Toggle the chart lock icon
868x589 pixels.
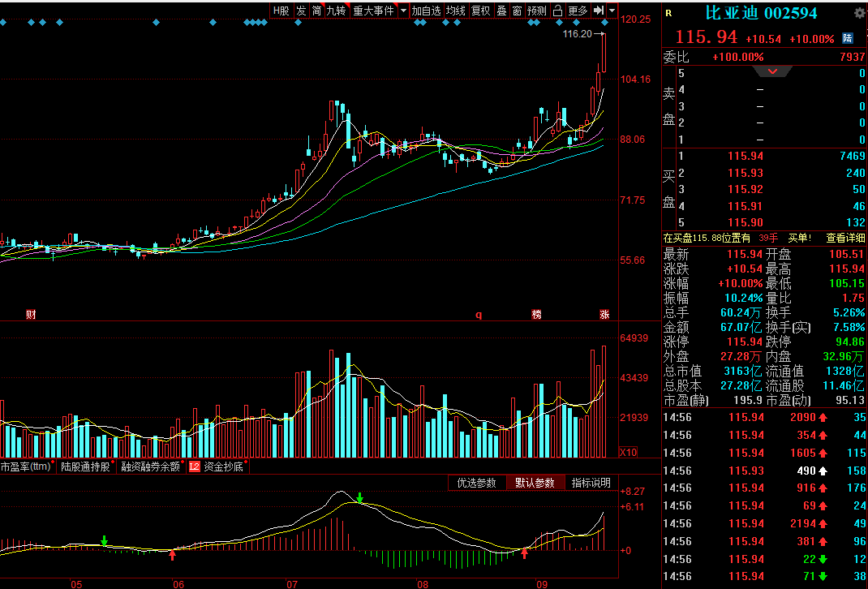557,11
